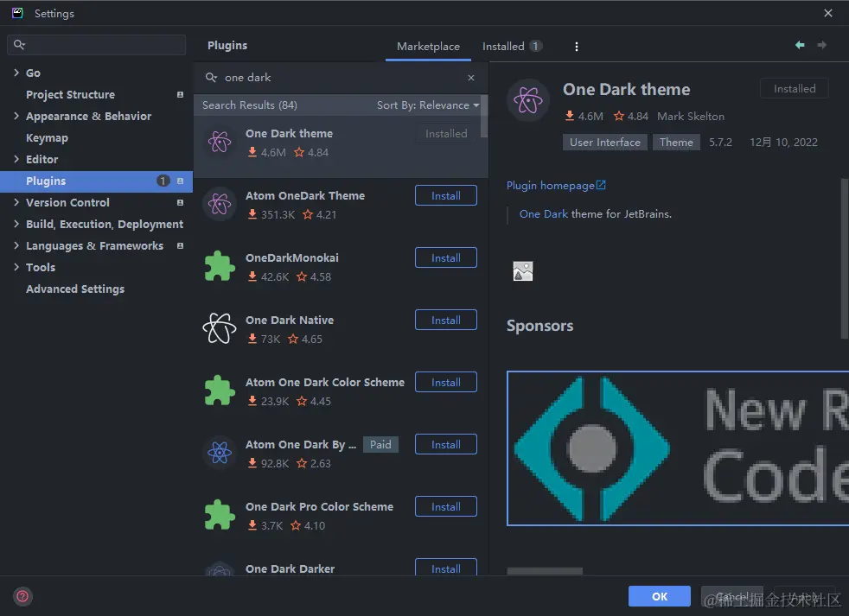Click large One Dark theme detail icon
The width and height of the screenshot is (849, 616).
click(528, 100)
